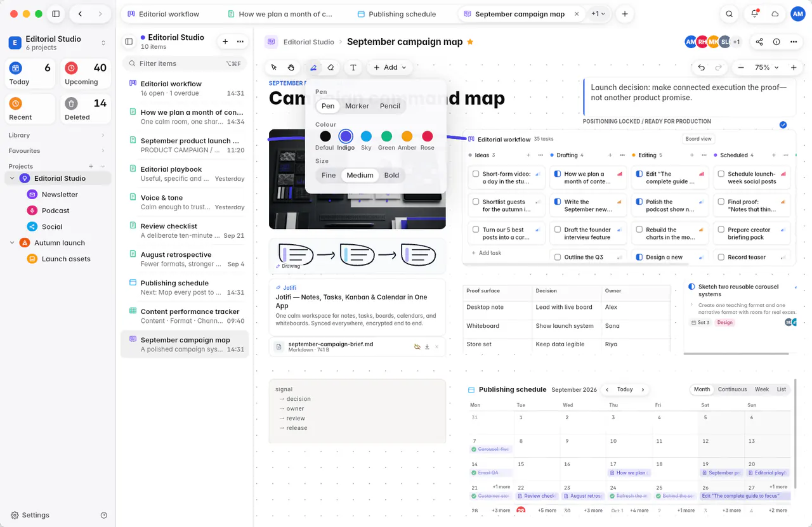Unfavourite September campaign map via star
Viewport: 812px width, 527px height.
[x=470, y=42]
